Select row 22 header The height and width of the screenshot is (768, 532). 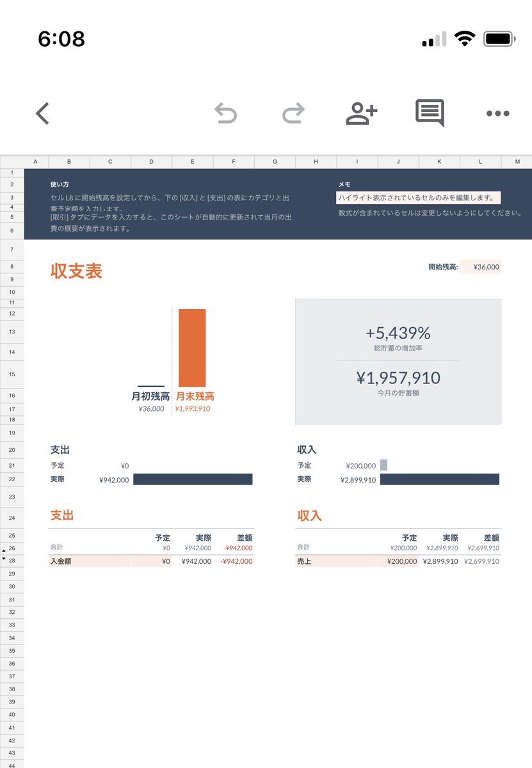(12, 479)
